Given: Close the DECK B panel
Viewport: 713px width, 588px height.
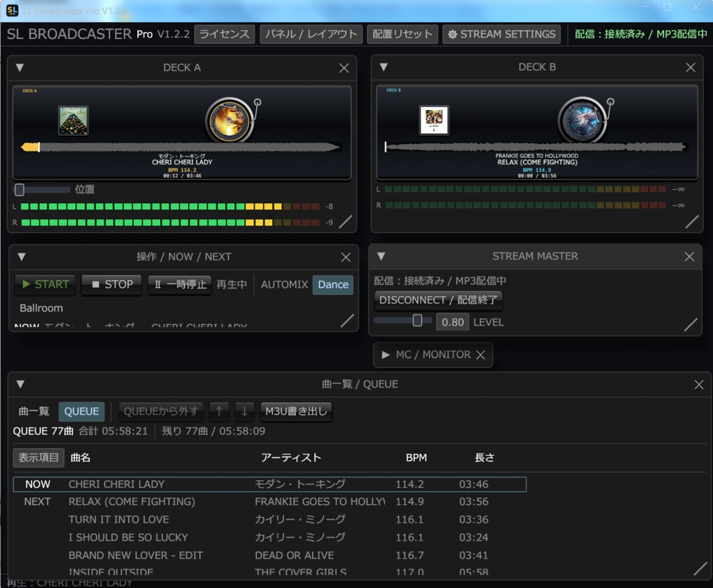Looking at the screenshot, I should [690, 67].
